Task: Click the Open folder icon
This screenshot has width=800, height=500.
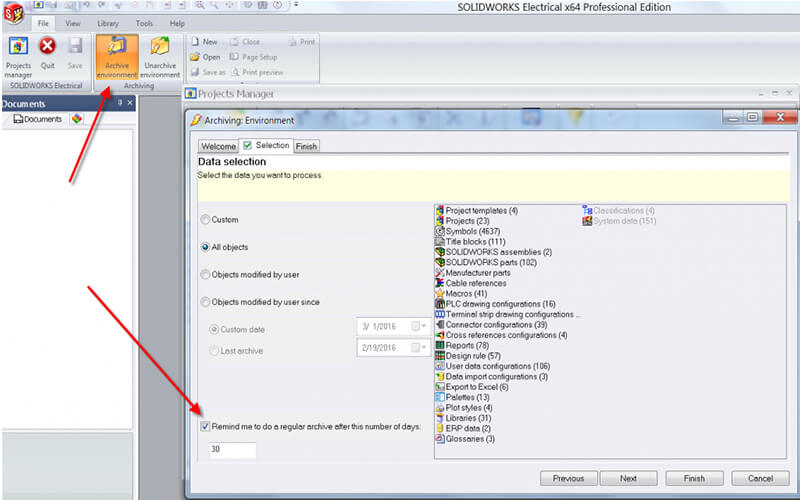Action: 195,57
